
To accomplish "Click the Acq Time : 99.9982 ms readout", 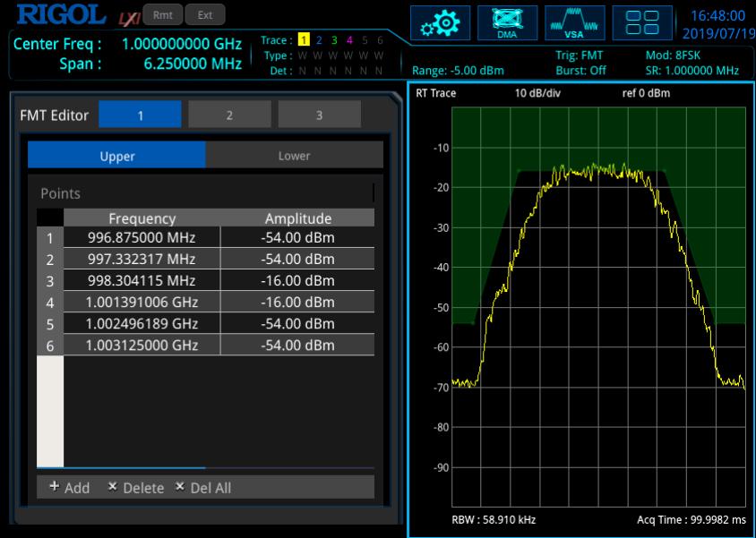I will [692, 520].
